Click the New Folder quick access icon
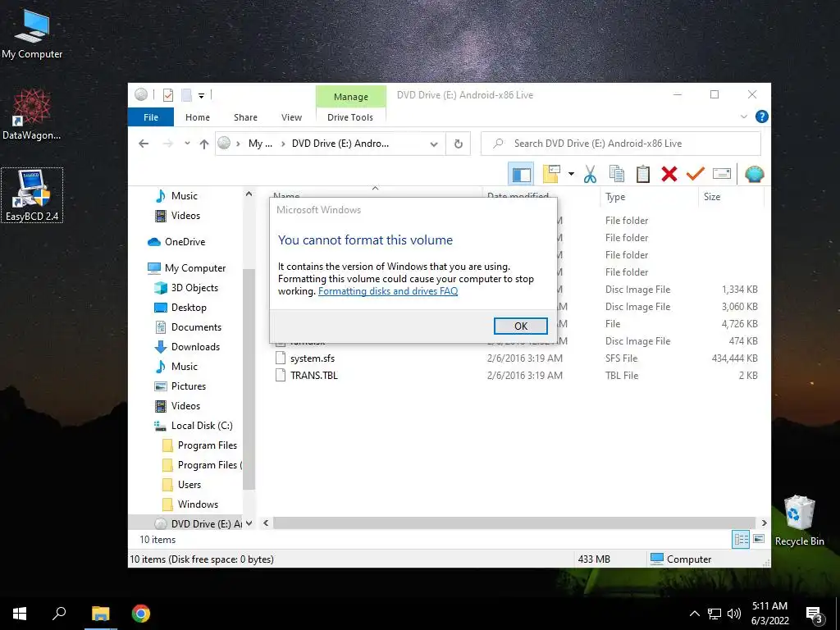 coord(186,95)
